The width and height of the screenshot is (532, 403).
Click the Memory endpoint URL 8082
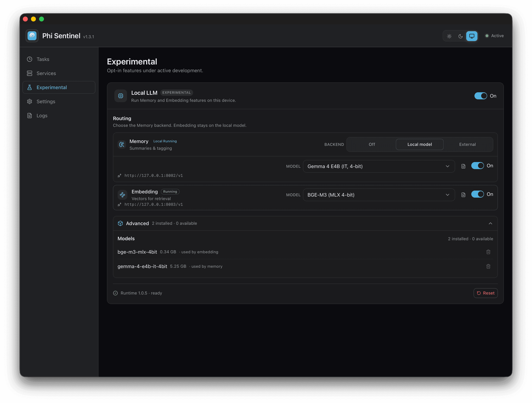(153, 175)
